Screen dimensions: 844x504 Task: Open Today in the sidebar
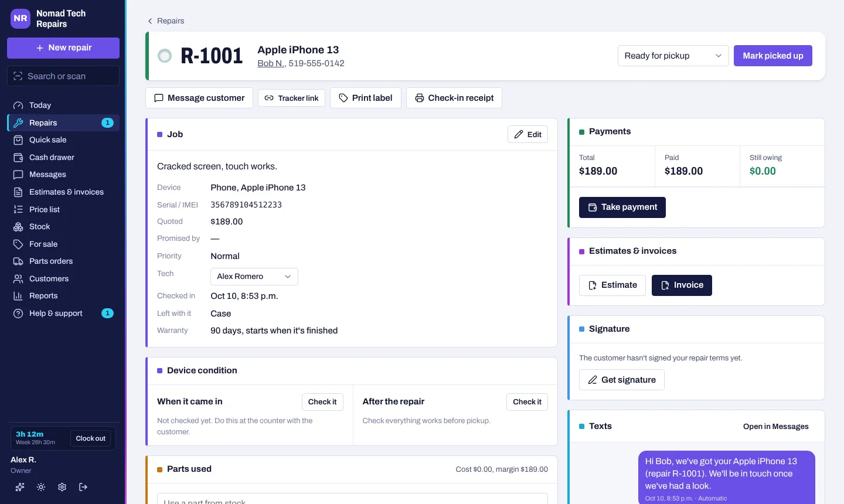63,105
